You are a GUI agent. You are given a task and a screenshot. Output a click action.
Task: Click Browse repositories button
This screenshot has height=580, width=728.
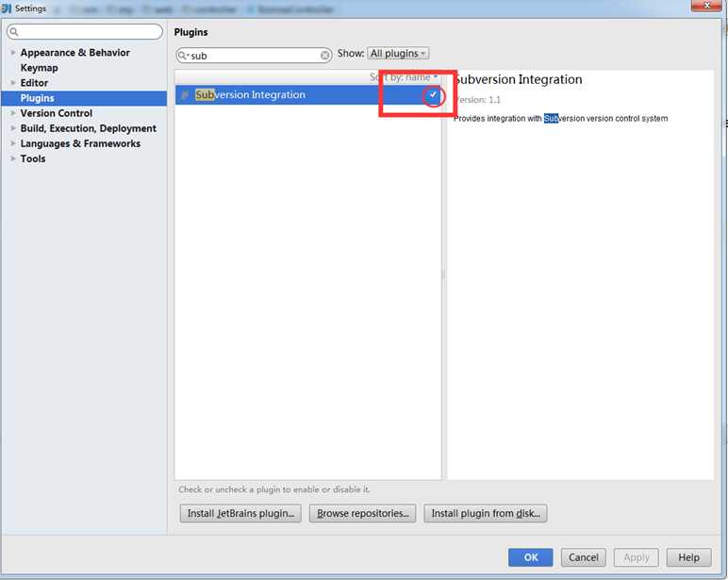pos(363,514)
